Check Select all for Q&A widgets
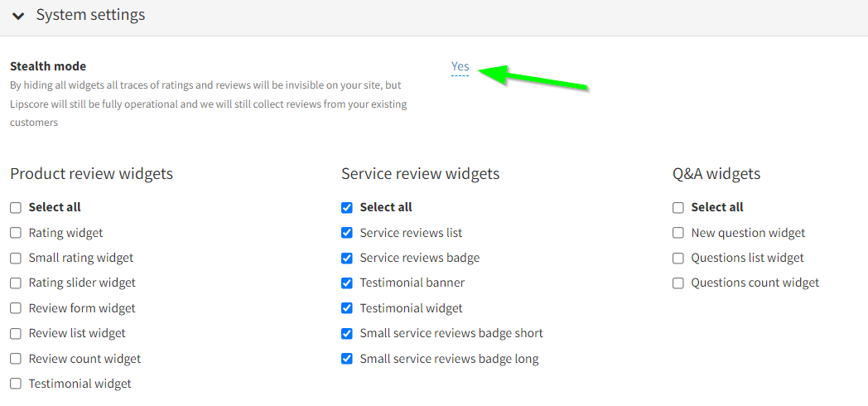Viewport: 868px width, 406px height. point(678,208)
